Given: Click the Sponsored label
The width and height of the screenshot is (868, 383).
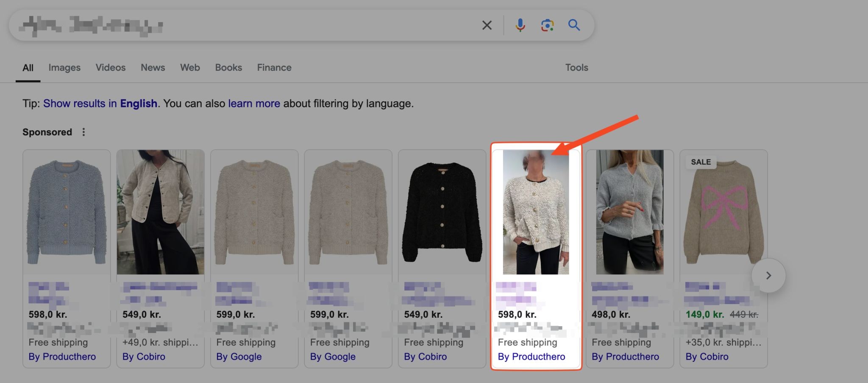Looking at the screenshot, I should click(x=47, y=132).
